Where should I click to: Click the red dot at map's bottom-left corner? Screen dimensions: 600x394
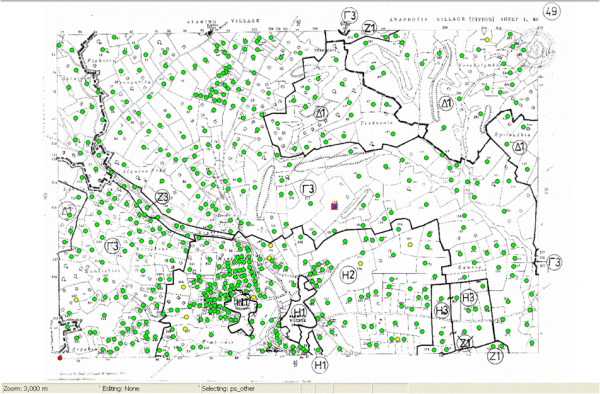click(59, 358)
